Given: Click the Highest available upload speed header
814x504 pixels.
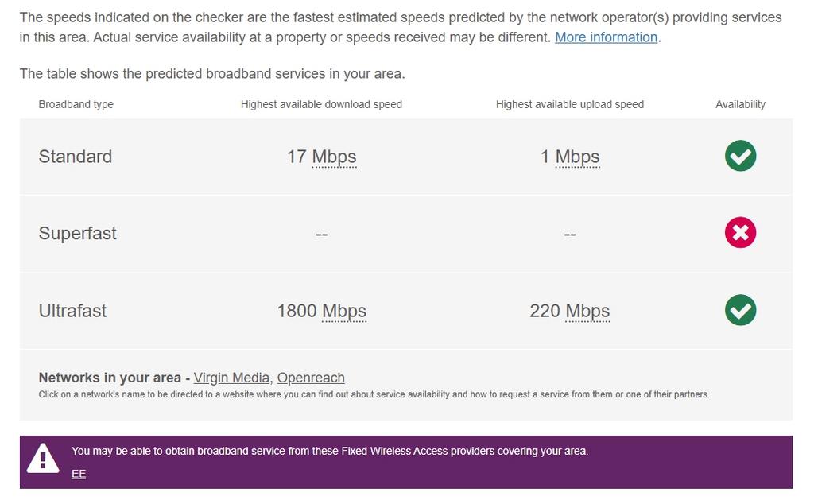Looking at the screenshot, I should pos(569,103).
